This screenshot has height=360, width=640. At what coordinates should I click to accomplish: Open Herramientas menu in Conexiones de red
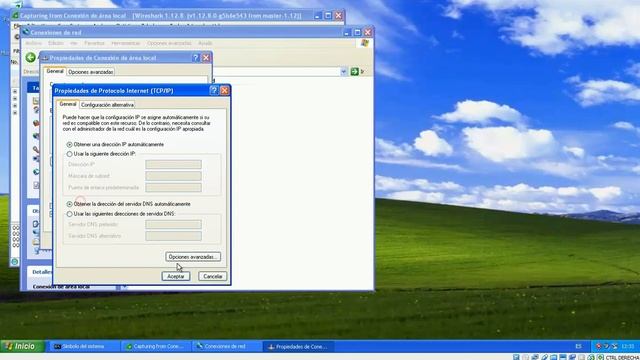click(x=126, y=43)
